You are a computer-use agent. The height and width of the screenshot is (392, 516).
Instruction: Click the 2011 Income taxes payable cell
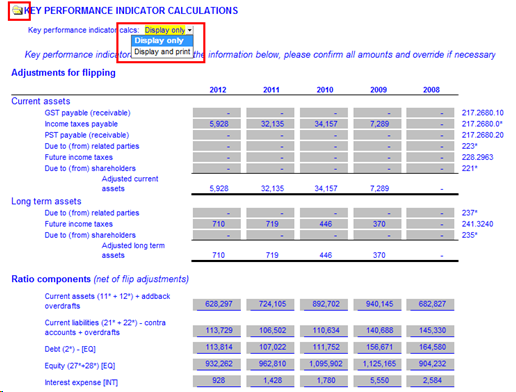pos(270,124)
